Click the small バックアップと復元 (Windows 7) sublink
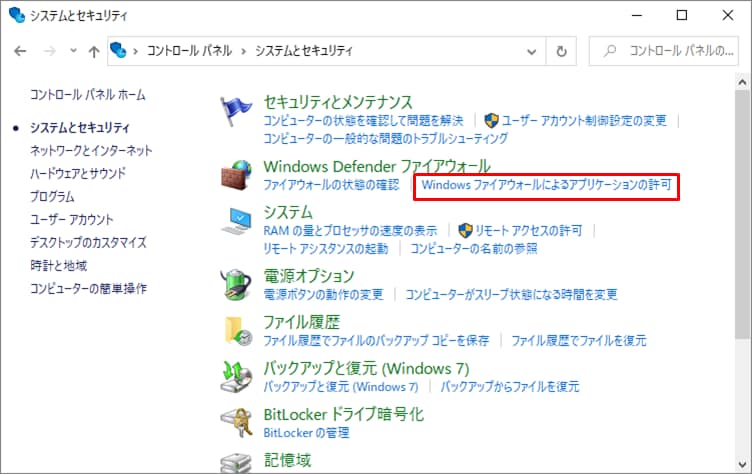 341,387
